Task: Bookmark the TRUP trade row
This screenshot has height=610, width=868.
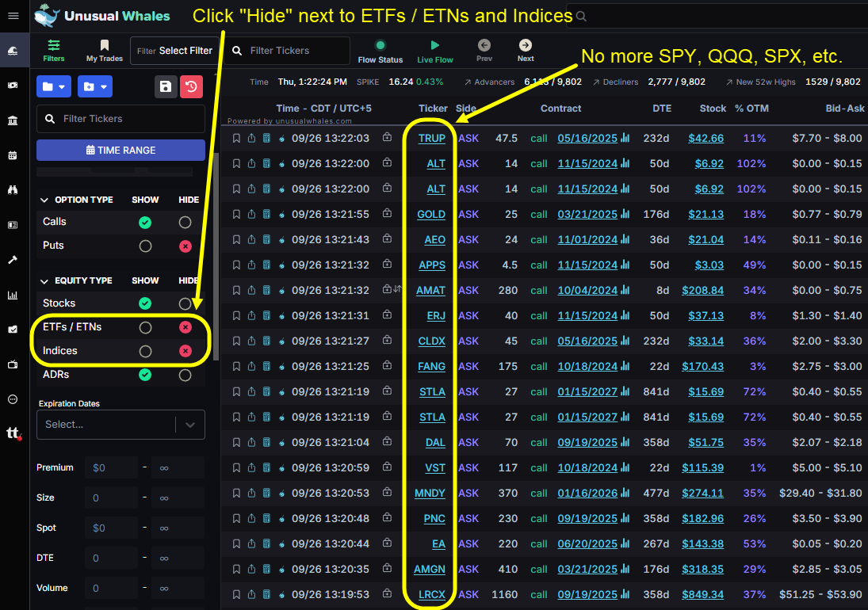Action: point(236,139)
